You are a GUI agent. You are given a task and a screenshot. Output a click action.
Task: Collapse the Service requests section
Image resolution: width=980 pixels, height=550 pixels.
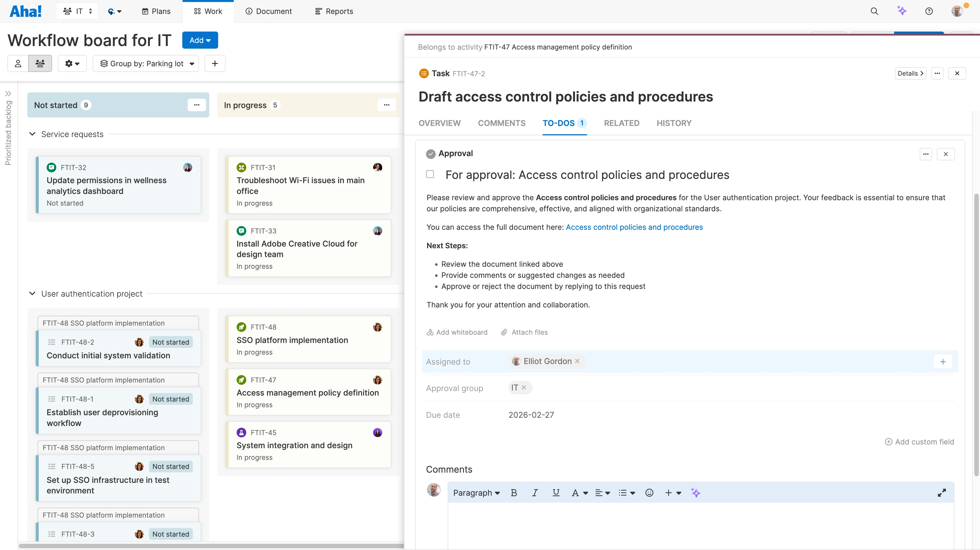click(x=32, y=134)
